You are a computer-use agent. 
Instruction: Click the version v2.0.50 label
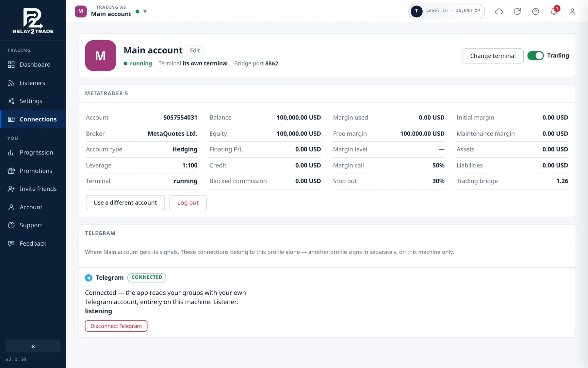[x=16, y=359]
